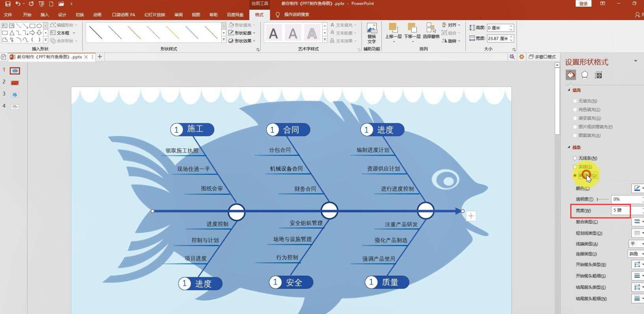This screenshot has height=314, width=644.
Task: Expand the 线端类型 cap type dropdown
Action: 636,244
